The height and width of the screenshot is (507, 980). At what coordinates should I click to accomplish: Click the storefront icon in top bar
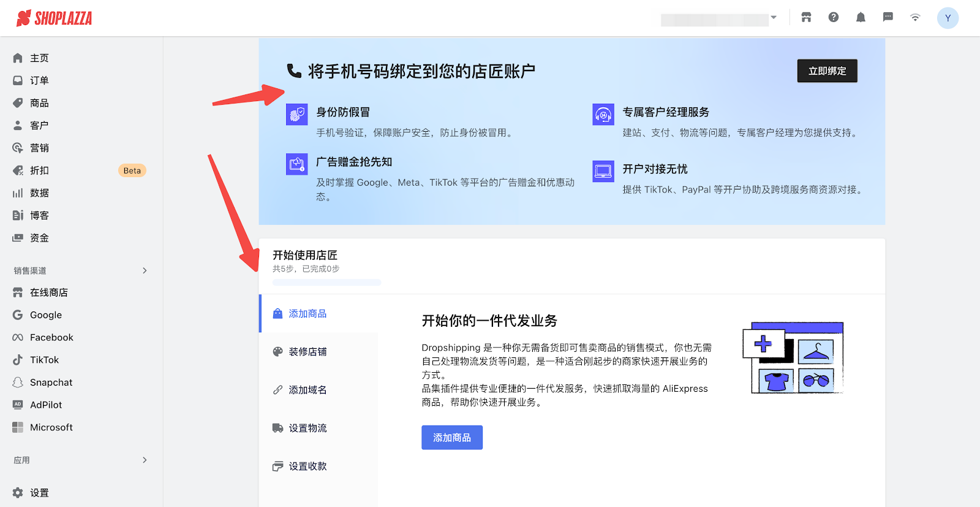tap(806, 17)
